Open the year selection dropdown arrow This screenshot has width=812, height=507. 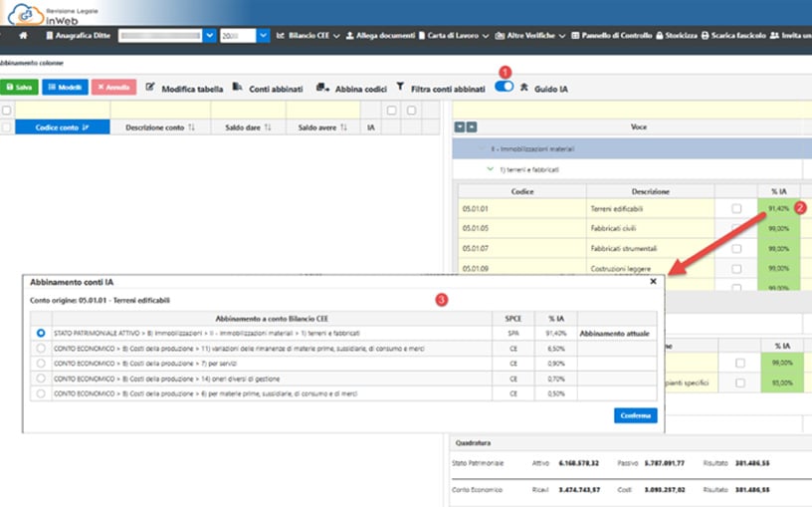pyautogui.click(x=263, y=35)
